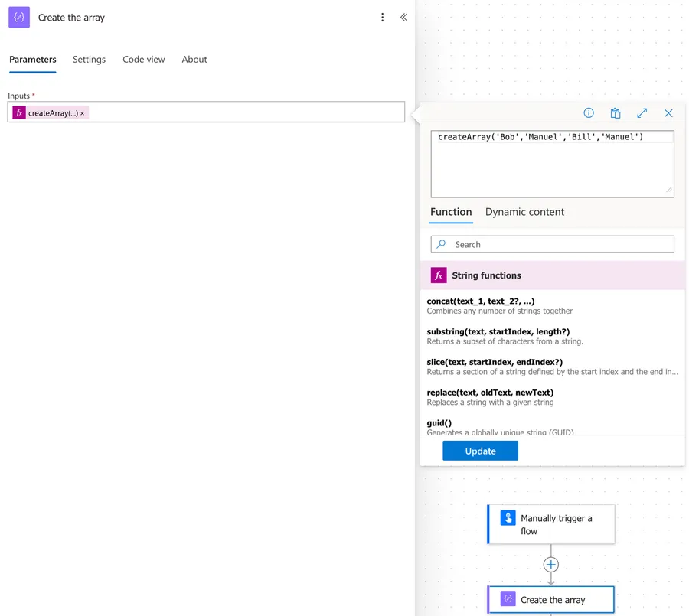Switch to the Settings tab
Image resolution: width=689 pixels, height=616 pixels.
pos(89,60)
